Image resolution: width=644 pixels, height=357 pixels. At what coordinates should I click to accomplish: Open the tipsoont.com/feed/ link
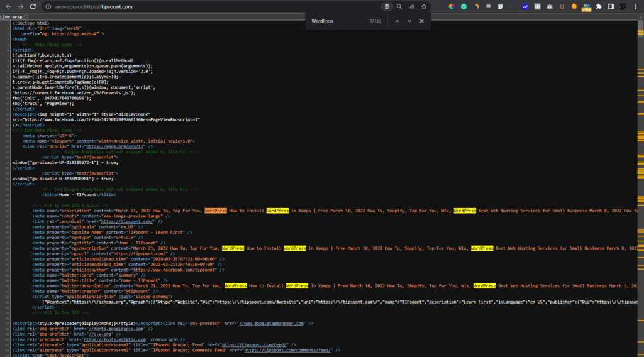coord(255,344)
